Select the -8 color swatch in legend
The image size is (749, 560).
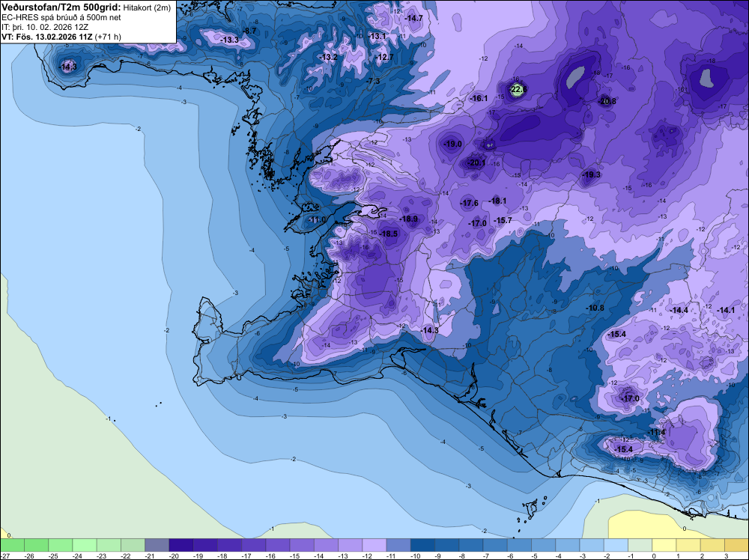(471, 545)
